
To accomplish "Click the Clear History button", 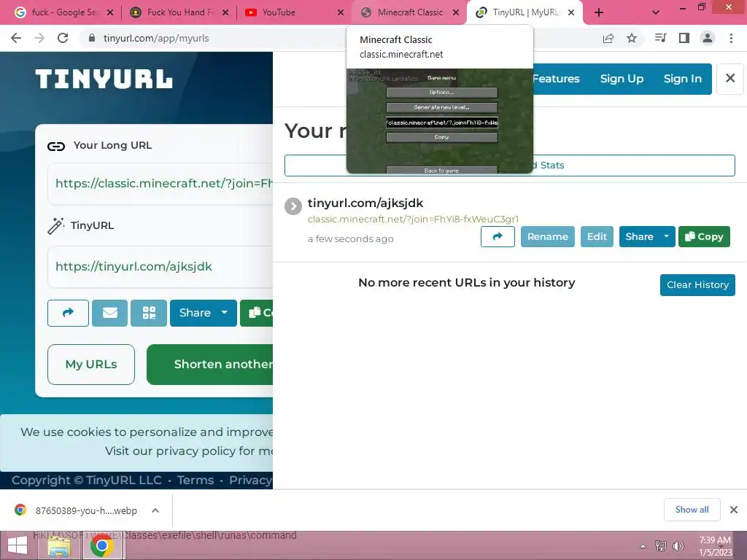I will coord(697,285).
